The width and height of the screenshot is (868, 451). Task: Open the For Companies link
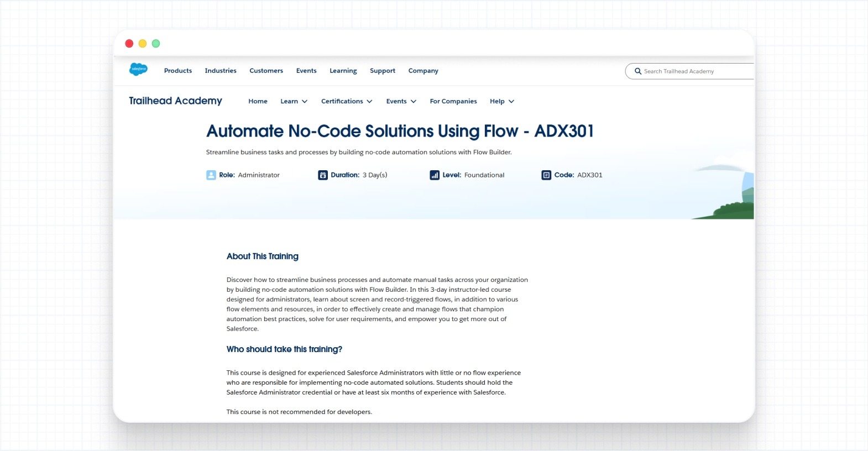coord(453,102)
